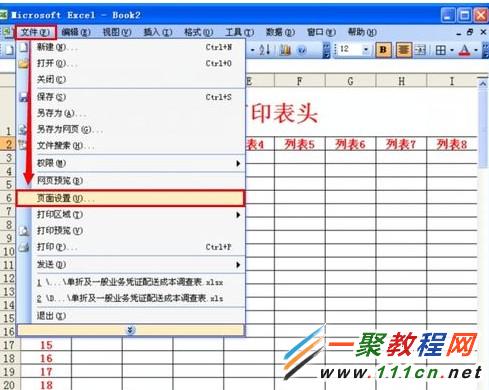The width and height of the screenshot is (489, 390).
Task: Click the Sort ascending toolbar icon
Action: (x=265, y=50)
